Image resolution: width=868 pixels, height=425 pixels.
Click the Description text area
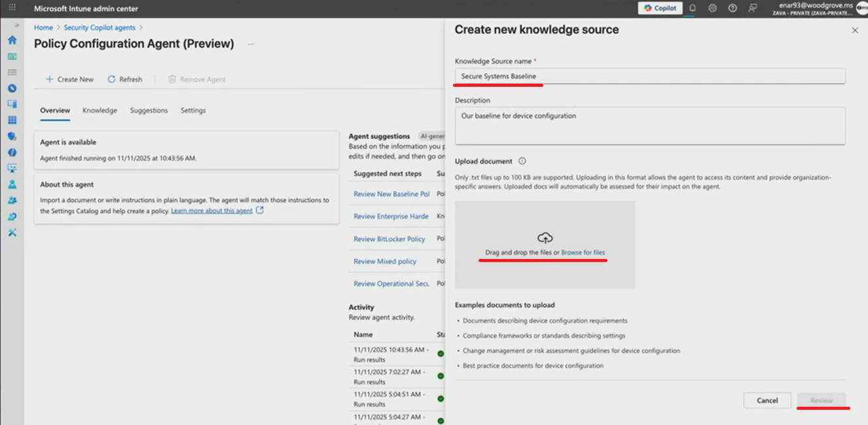coord(650,126)
